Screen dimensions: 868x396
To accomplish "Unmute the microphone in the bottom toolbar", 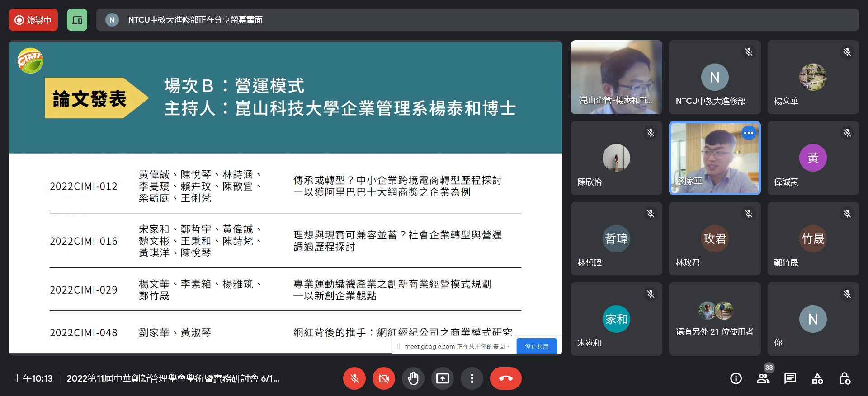I will [354, 378].
